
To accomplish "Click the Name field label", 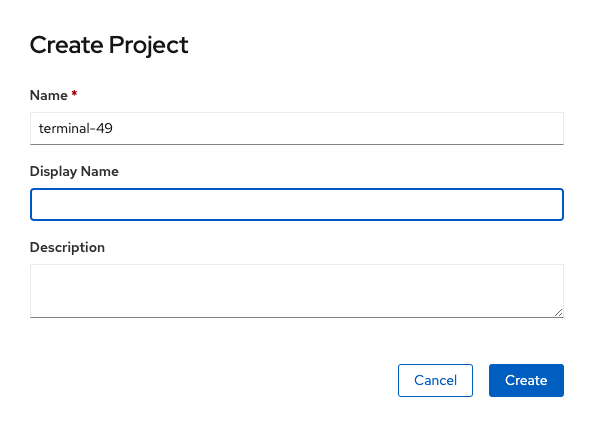I will tap(49, 95).
